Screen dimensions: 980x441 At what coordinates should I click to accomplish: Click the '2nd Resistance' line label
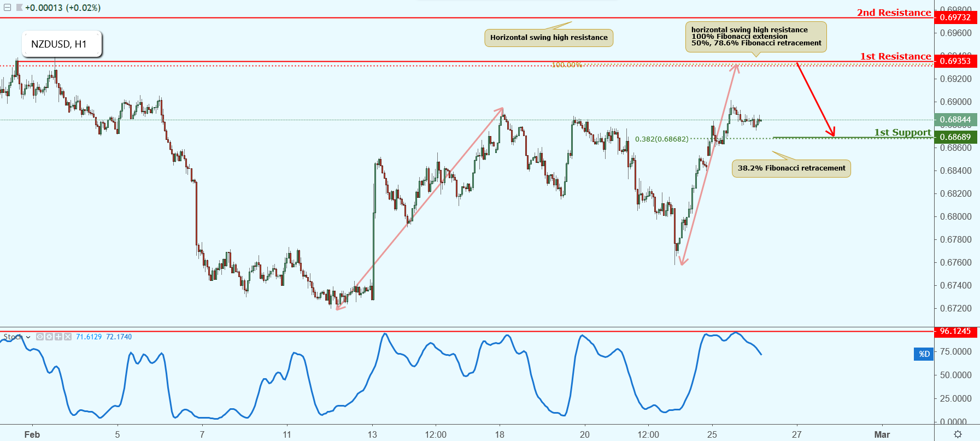[x=894, y=13]
